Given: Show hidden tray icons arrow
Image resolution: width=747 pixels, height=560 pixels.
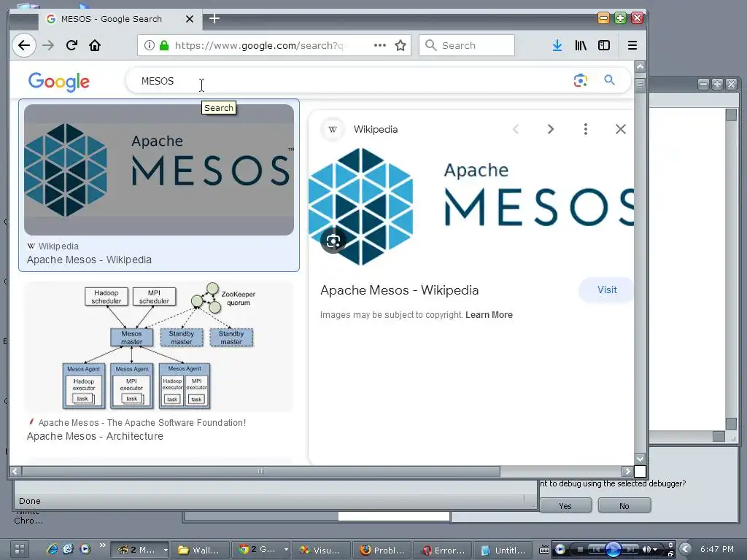Looking at the screenshot, I should pos(685,549).
